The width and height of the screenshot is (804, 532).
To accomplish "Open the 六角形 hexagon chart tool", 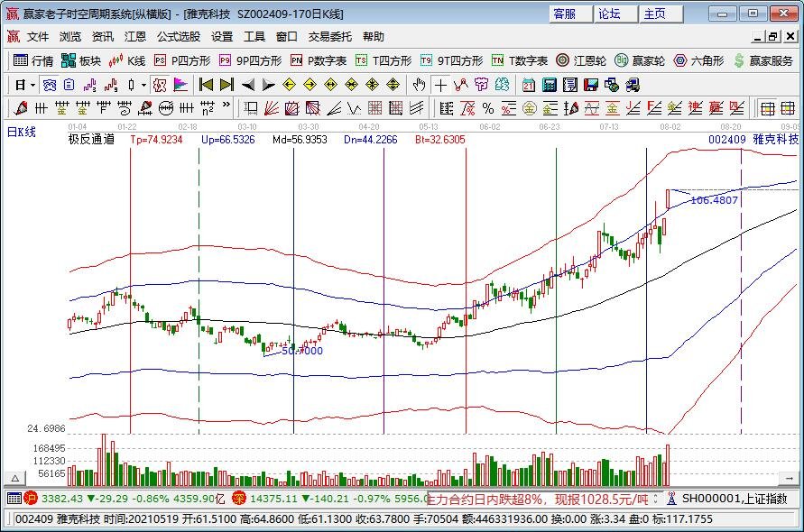I will pyautogui.click(x=698, y=60).
